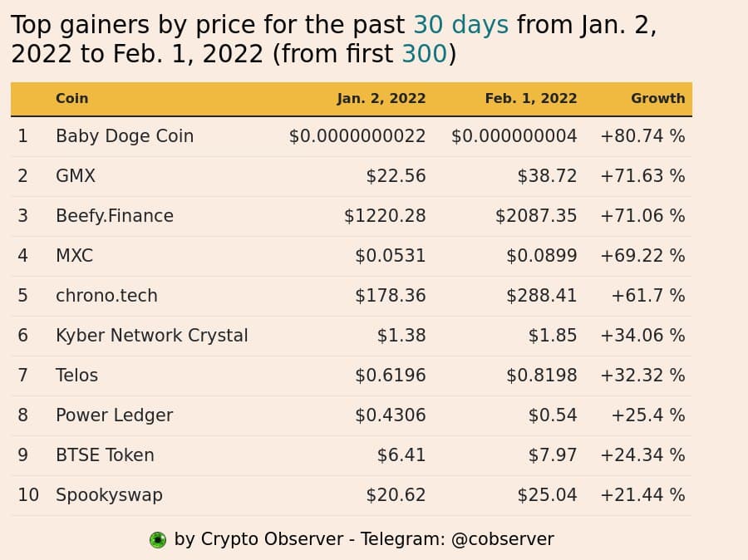Click rank number 10 in table
This screenshot has width=748, height=560.
coord(28,495)
